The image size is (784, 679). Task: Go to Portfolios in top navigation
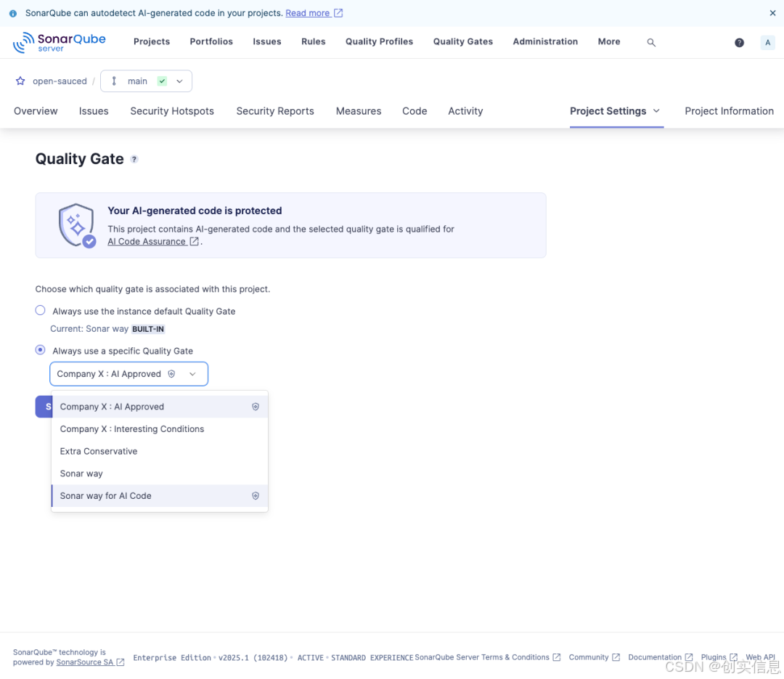point(211,41)
